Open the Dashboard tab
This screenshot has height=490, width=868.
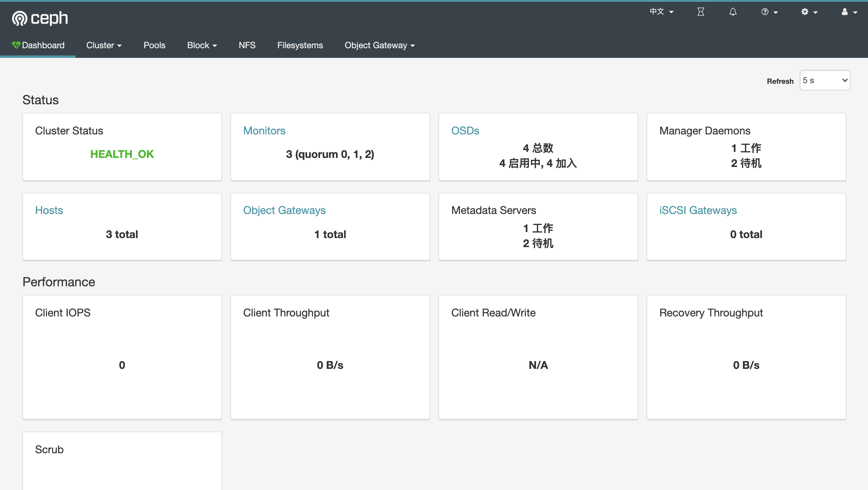pos(38,45)
